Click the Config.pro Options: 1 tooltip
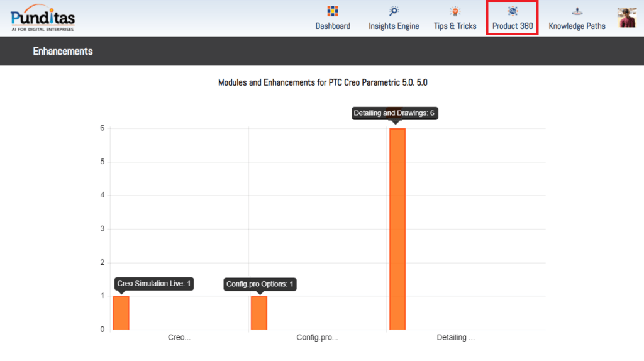 260,284
